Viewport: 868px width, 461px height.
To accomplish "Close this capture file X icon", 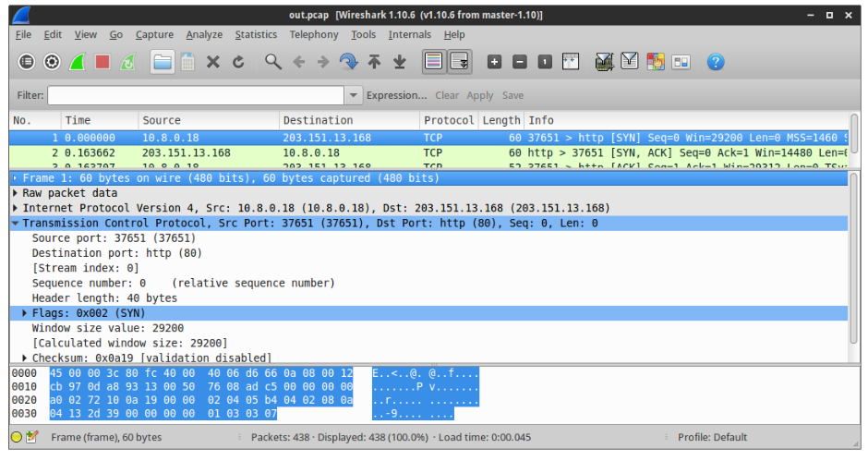I will point(213,62).
